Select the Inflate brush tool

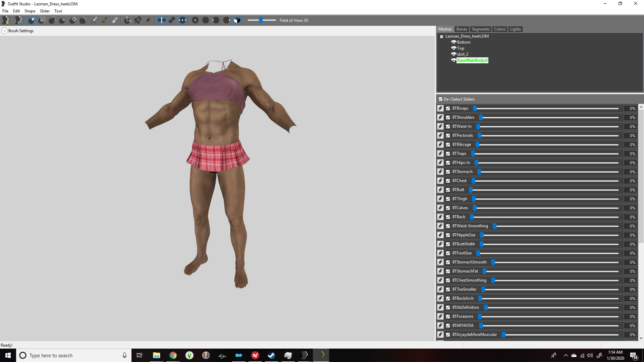[x=52, y=20]
